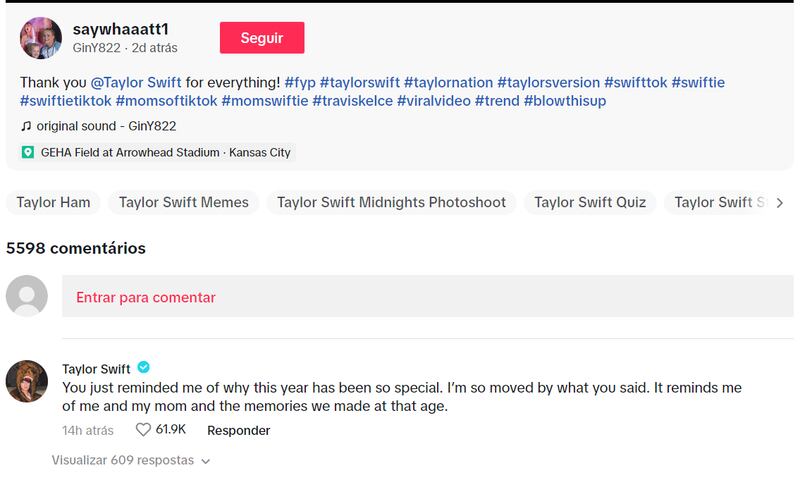Open the commenter's profile avatar
This screenshot has height=480, width=800.
tap(28, 381)
